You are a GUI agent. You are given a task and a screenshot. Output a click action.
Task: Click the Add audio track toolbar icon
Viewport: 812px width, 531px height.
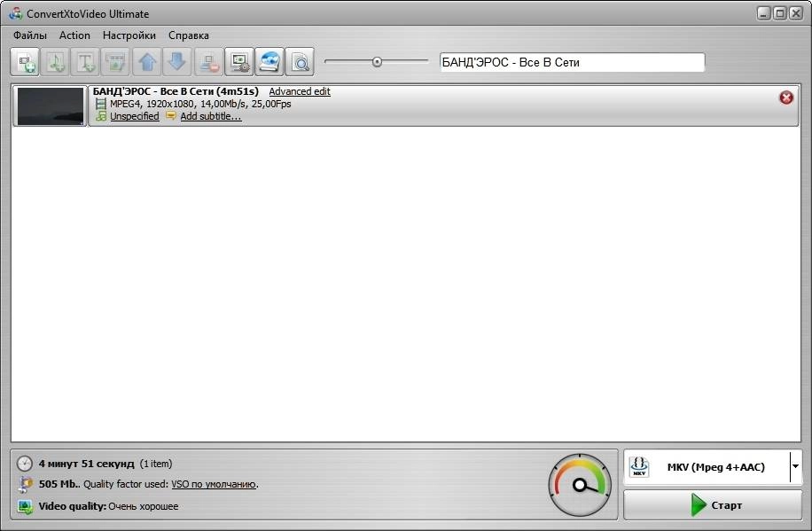pos(56,62)
